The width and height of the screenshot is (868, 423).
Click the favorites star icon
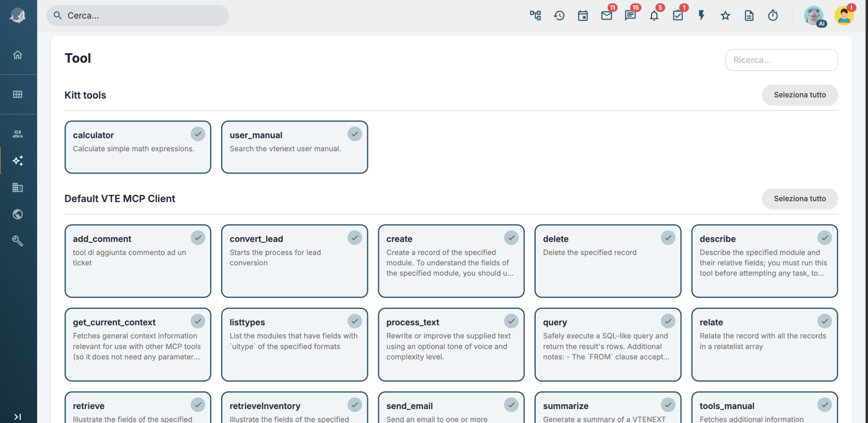click(725, 15)
